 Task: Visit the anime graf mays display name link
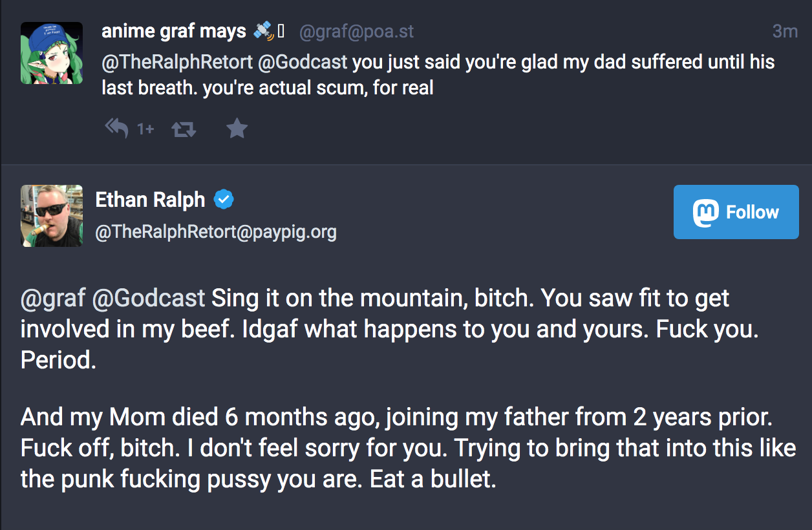[x=174, y=30]
